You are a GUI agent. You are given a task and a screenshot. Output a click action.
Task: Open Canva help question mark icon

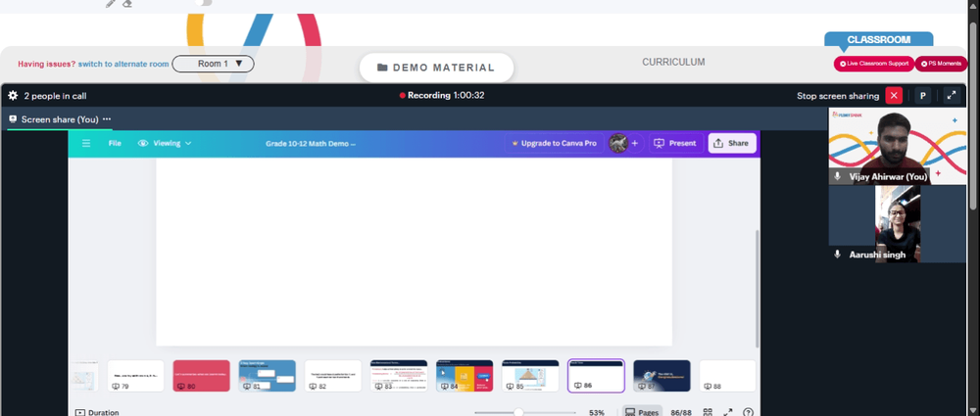tap(748, 412)
